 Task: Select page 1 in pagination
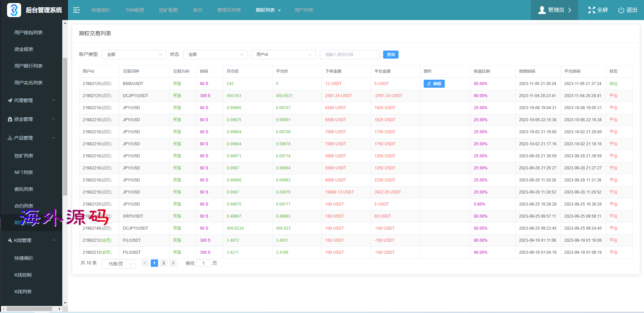[154, 263]
